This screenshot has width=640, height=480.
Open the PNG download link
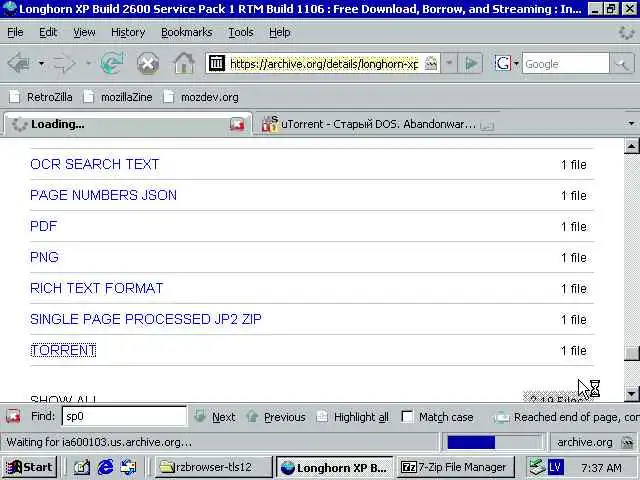[x=44, y=257]
